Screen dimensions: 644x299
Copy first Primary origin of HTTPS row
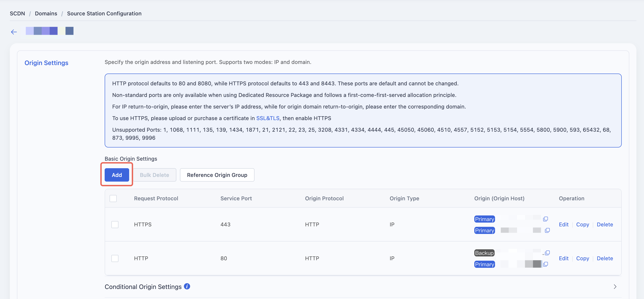pos(546,219)
